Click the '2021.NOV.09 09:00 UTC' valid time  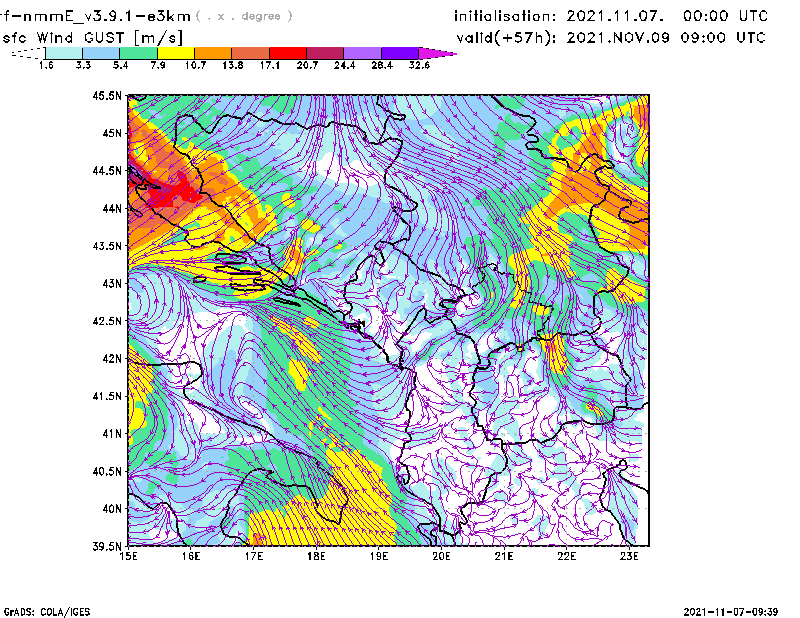(666, 38)
